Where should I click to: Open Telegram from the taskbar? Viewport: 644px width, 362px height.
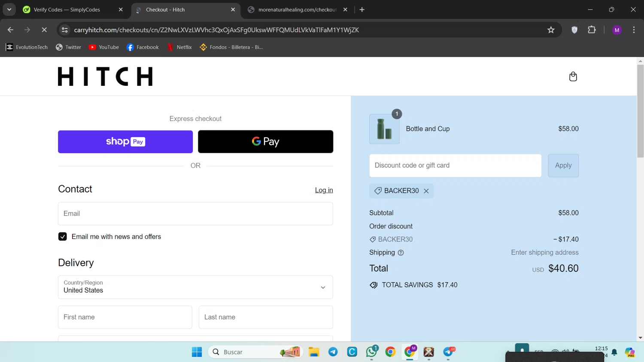coord(333,352)
